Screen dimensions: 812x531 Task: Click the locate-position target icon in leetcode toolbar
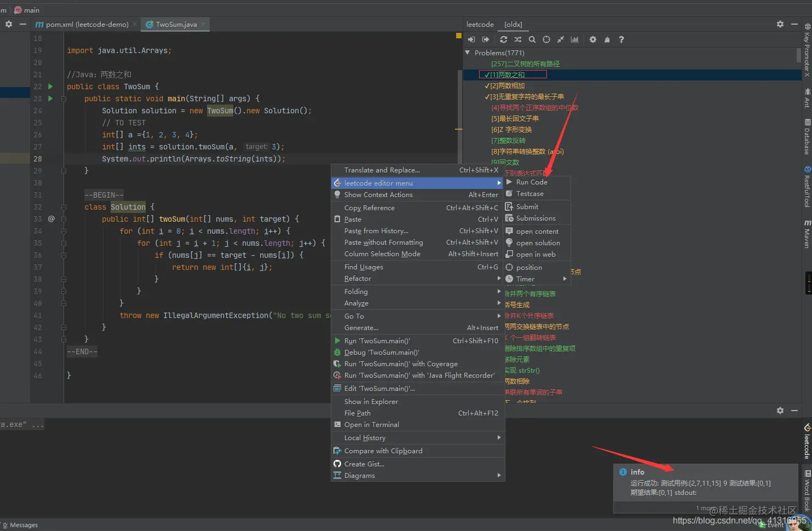[546, 39]
